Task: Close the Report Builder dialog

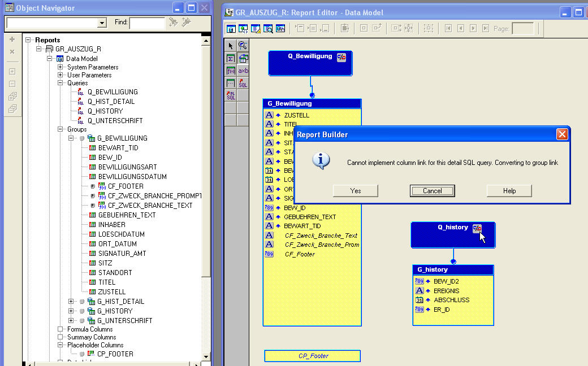Action: 562,134
